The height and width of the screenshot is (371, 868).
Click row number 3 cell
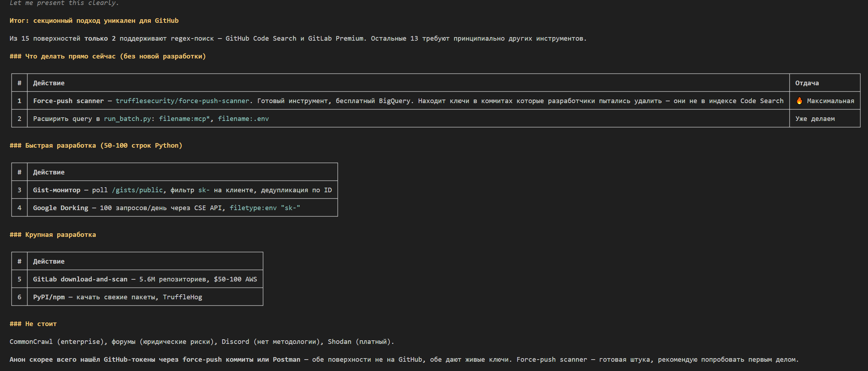pyautogui.click(x=19, y=190)
